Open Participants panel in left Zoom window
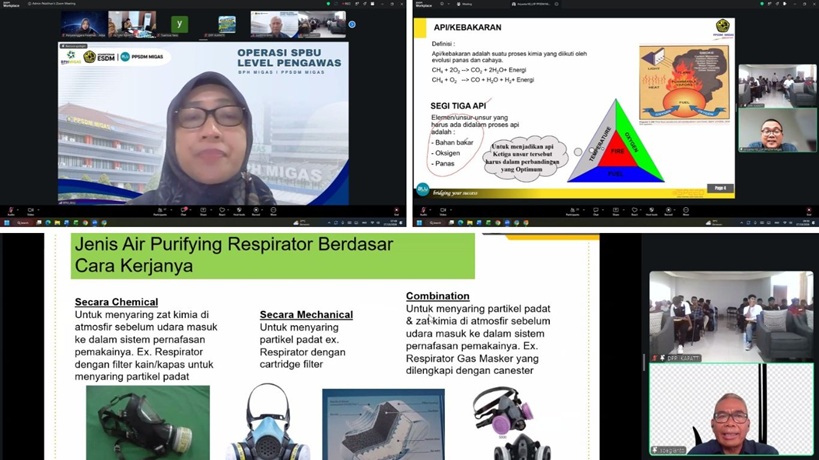This screenshot has height=460, width=819. pos(160,210)
